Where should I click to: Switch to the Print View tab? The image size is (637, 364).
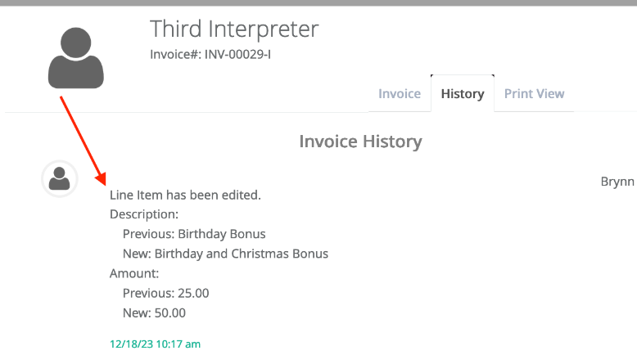[534, 94]
